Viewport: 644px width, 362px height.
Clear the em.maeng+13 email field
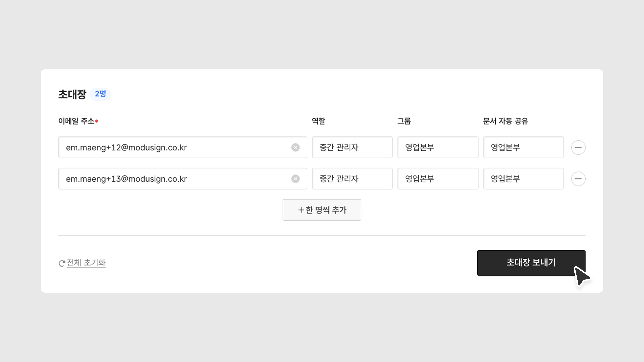(295, 179)
